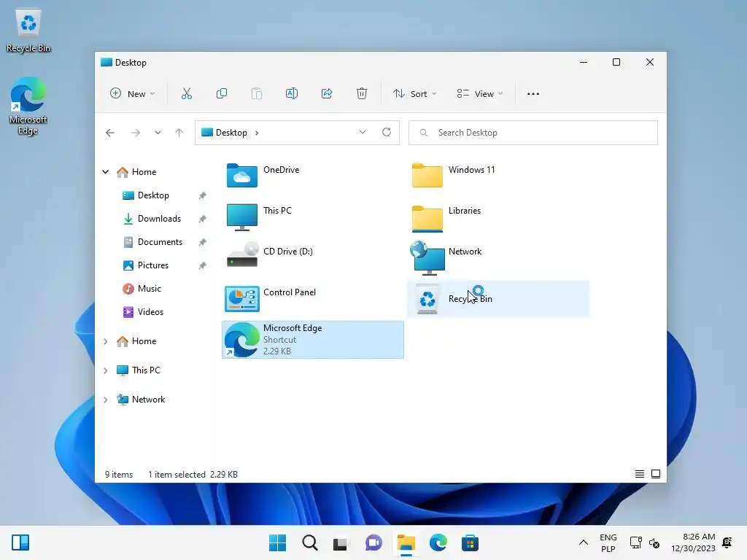Screen dimensions: 747x560
Task: Click the Copy icon in toolbar
Action: click(x=222, y=94)
